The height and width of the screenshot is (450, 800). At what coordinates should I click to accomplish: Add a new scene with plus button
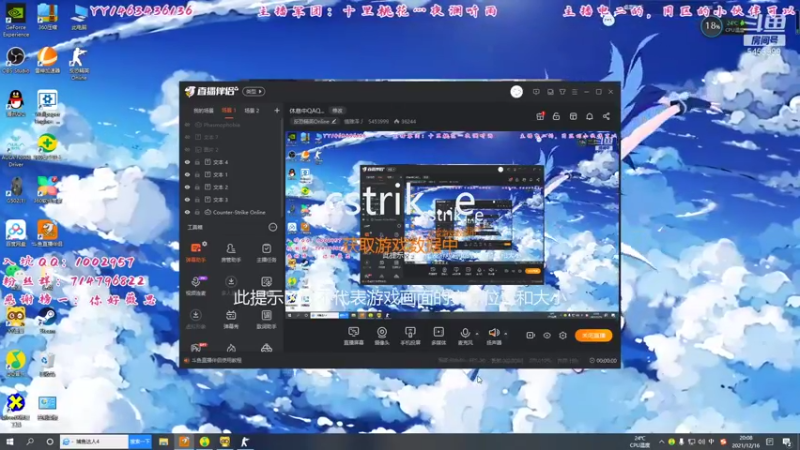(x=277, y=111)
